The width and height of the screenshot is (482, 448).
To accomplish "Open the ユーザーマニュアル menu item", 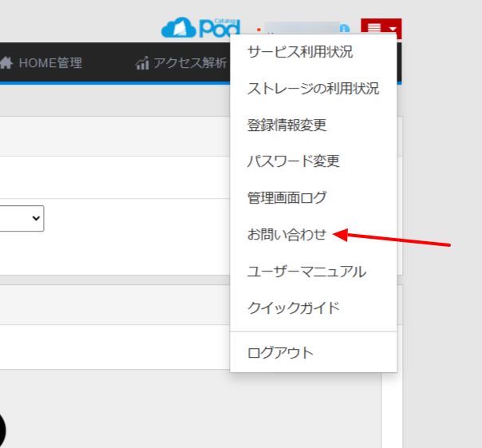I will click(x=306, y=272).
